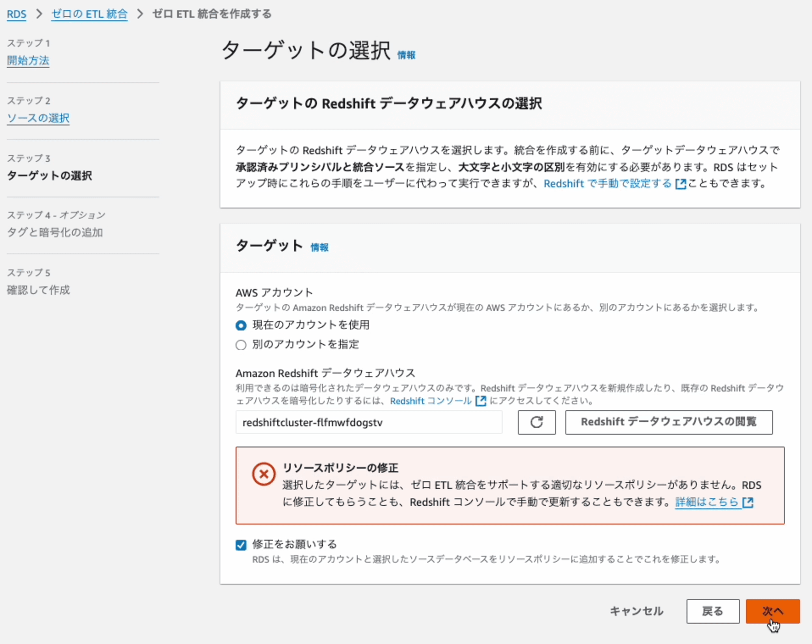Click the external link icon after Redshift コンソール
The width and height of the screenshot is (812, 644).
(481, 401)
